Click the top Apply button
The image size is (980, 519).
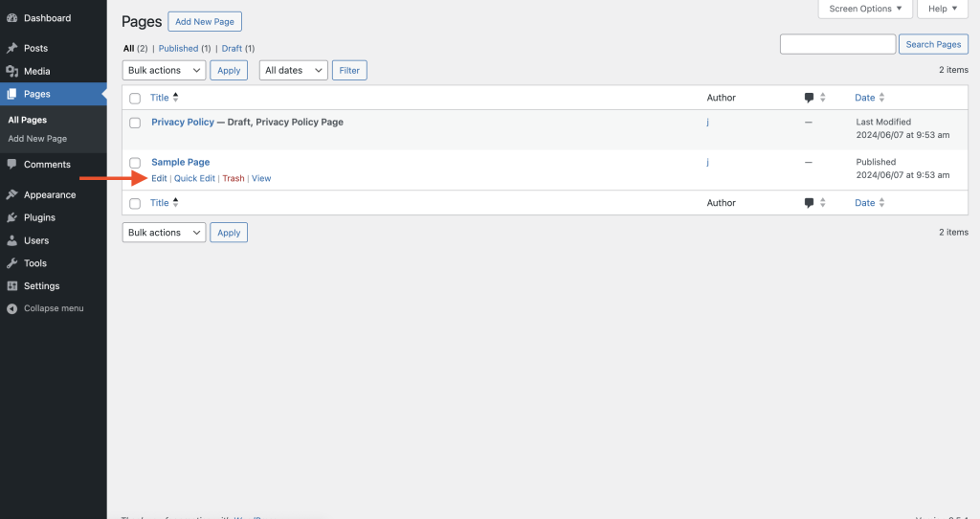pyautogui.click(x=229, y=70)
